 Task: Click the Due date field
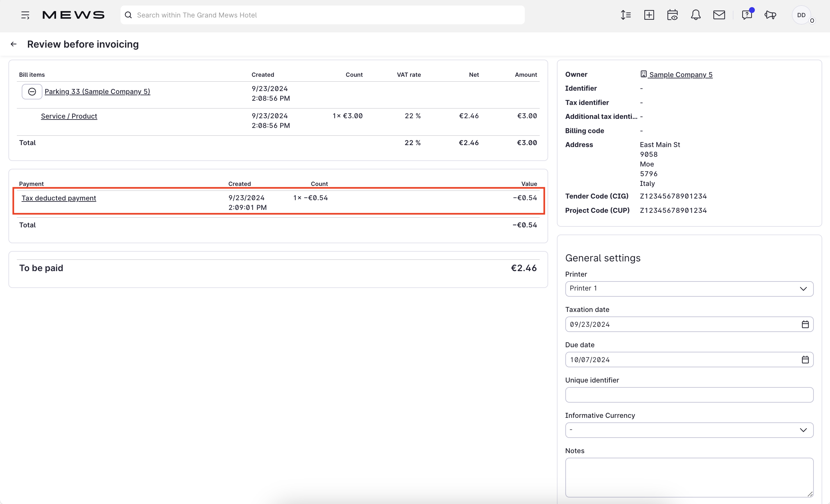coord(689,360)
